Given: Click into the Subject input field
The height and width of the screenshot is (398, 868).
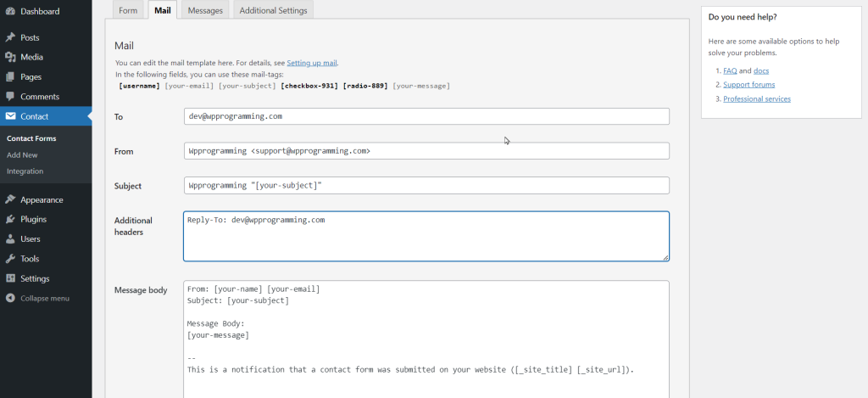Looking at the screenshot, I should [x=426, y=185].
